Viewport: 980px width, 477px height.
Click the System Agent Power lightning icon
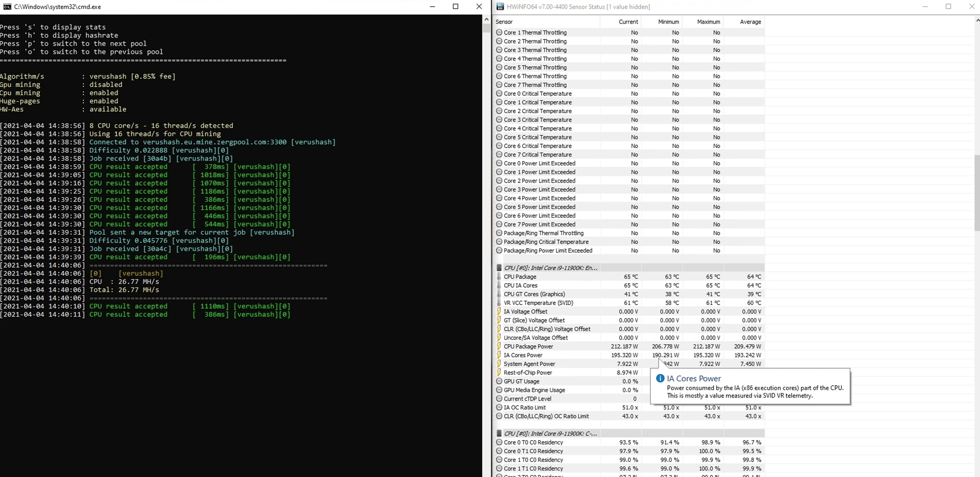pos(499,364)
